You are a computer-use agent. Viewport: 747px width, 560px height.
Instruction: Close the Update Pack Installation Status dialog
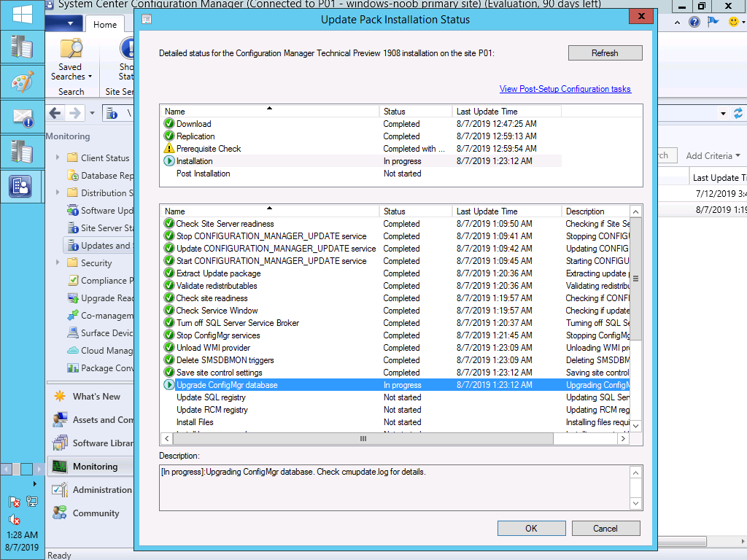[x=641, y=16]
